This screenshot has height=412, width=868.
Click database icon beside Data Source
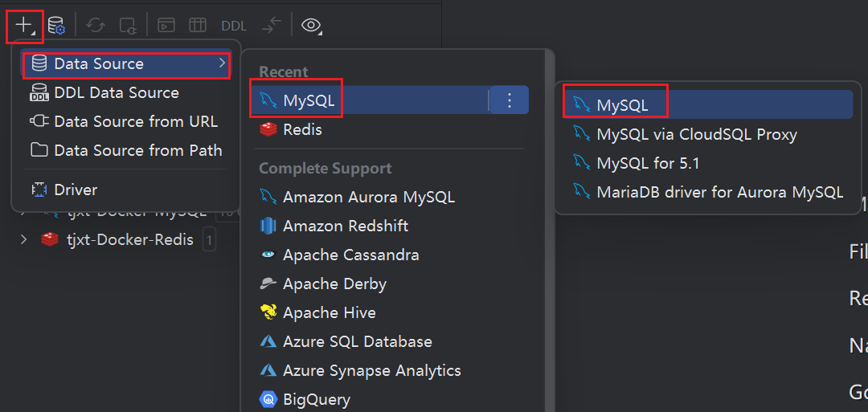tap(39, 63)
